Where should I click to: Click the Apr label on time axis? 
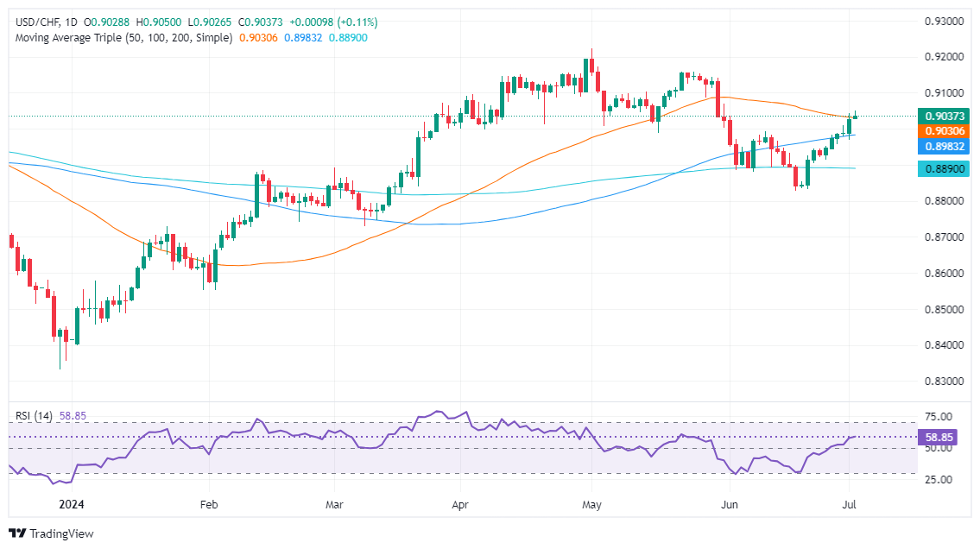coord(460,505)
